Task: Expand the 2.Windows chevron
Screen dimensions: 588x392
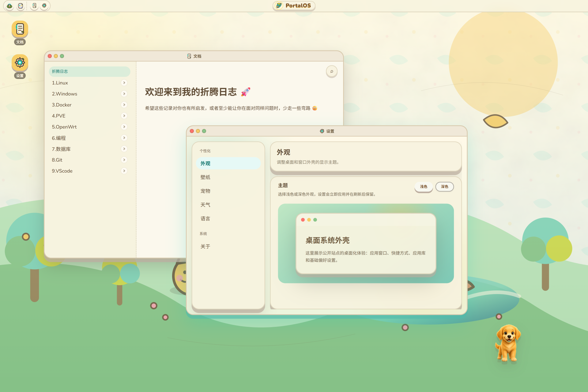Action: coord(124,94)
